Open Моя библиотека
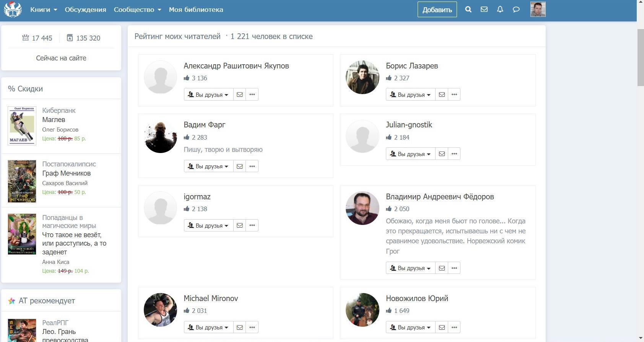Screen dimensions: 644x342 (196, 10)
